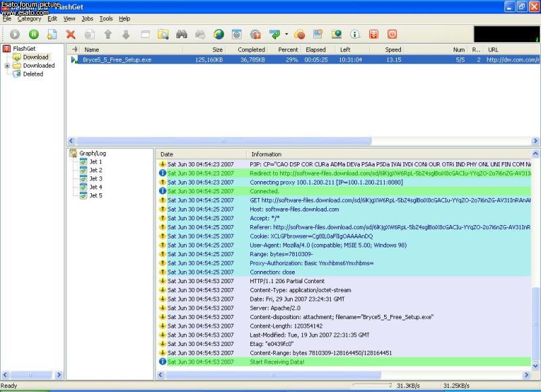
Task: Click the "HTTP/1.1 206 Partial Content" log line
Action: [x=344, y=281]
